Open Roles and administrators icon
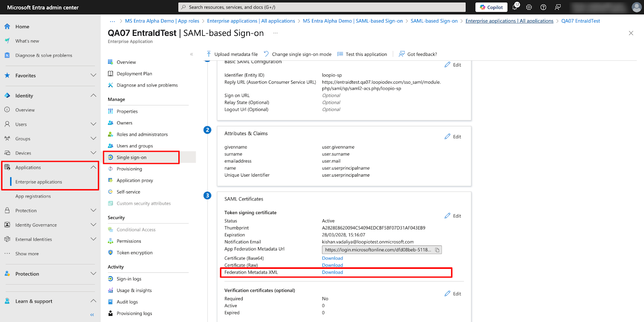The image size is (644, 322). pos(110,134)
